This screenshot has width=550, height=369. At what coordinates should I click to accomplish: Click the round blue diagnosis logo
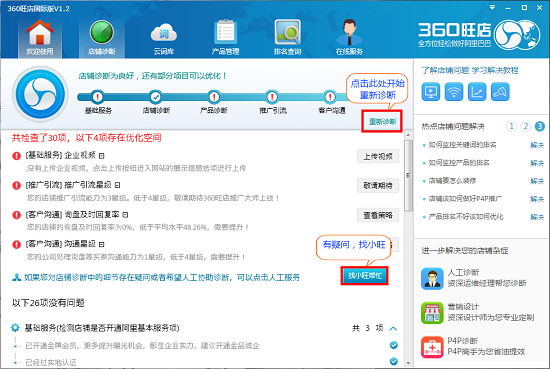(x=40, y=94)
